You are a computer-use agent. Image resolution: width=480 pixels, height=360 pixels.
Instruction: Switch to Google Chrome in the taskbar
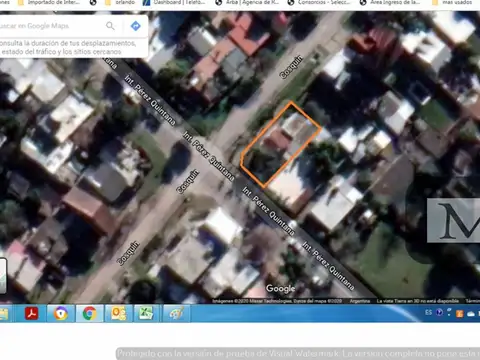(x=89, y=313)
